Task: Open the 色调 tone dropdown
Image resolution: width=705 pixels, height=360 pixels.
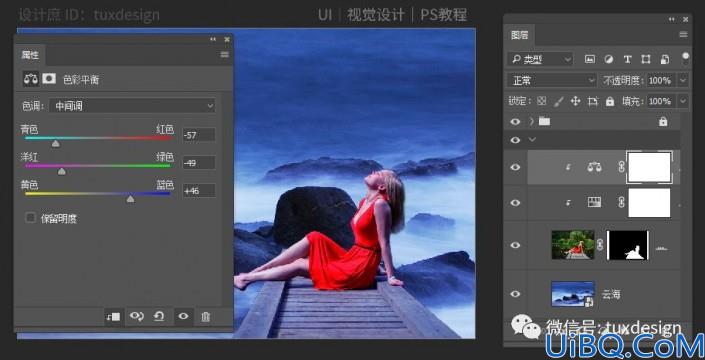Action: 132,106
